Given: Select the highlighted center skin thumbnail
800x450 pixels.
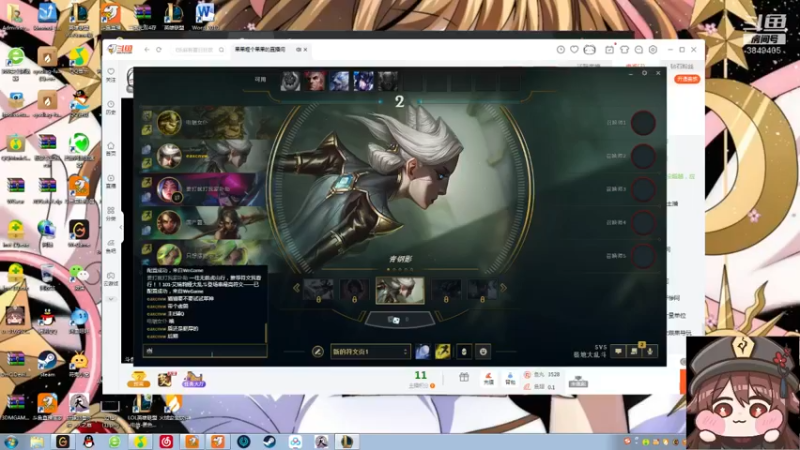Looking at the screenshot, I should [x=400, y=290].
